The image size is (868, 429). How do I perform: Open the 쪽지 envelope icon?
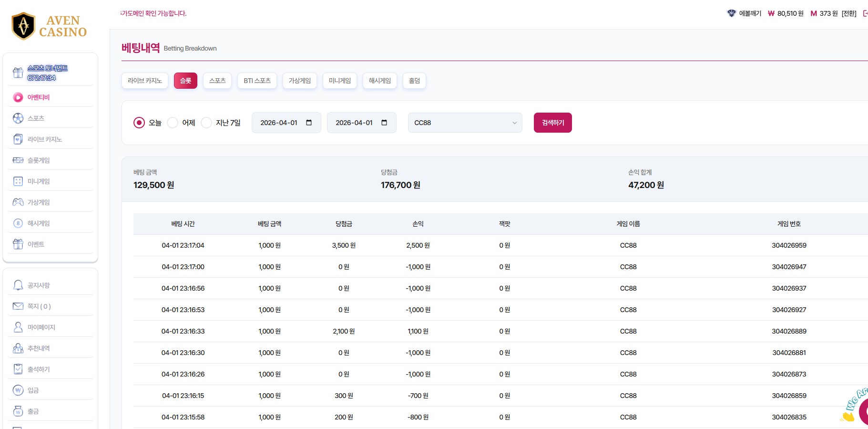(18, 306)
